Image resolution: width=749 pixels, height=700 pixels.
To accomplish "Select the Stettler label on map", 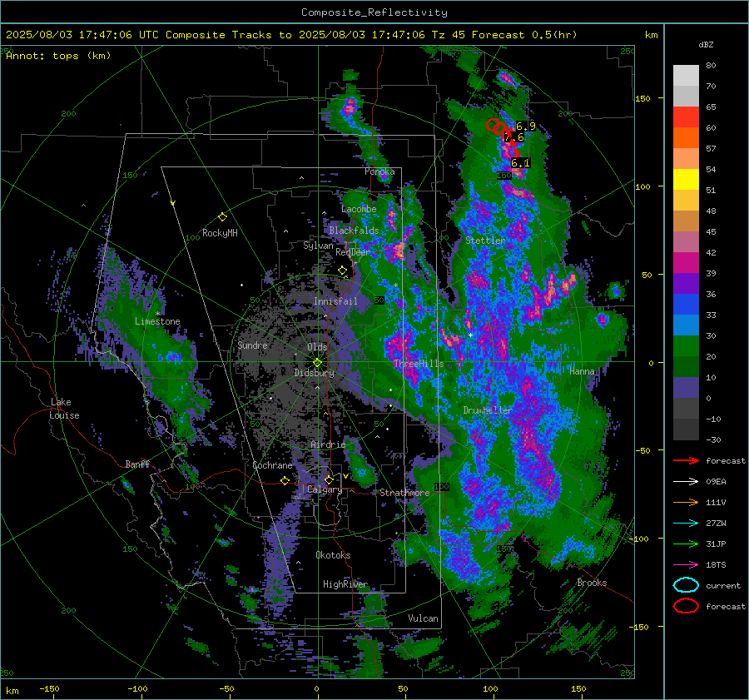I will (x=485, y=241).
